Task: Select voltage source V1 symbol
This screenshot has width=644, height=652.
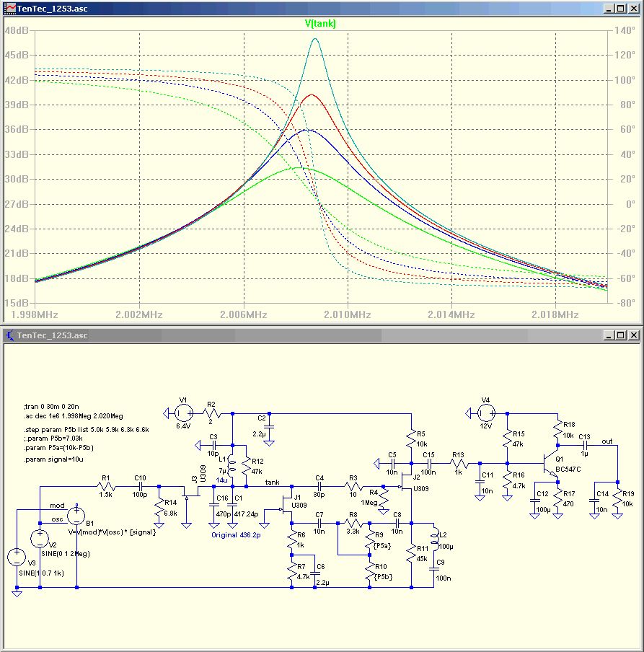Action: [183, 413]
